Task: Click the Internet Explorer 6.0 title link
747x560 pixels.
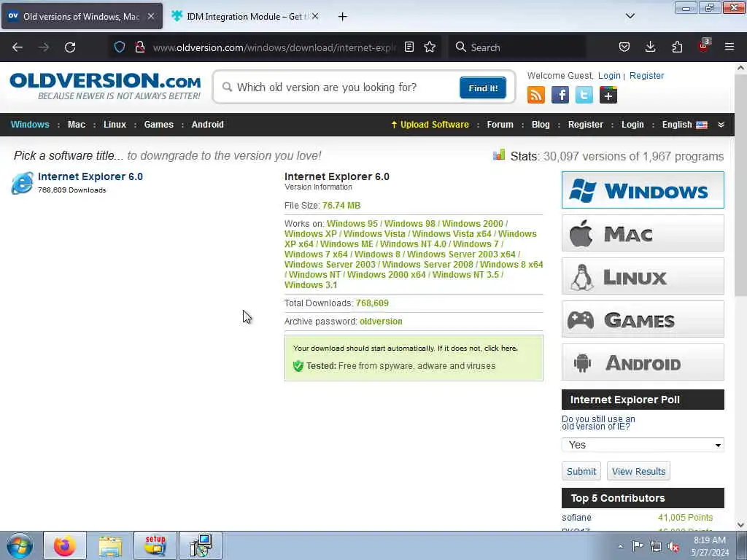Action: (x=90, y=176)
